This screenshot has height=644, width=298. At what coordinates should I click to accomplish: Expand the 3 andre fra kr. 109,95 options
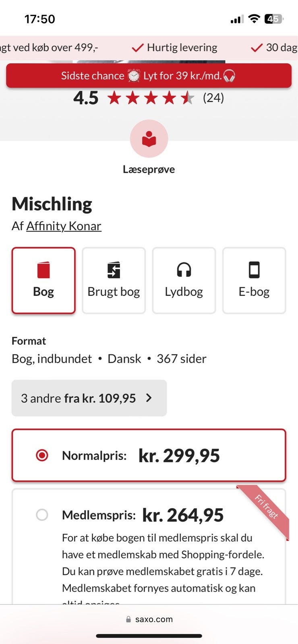[89, 398]
